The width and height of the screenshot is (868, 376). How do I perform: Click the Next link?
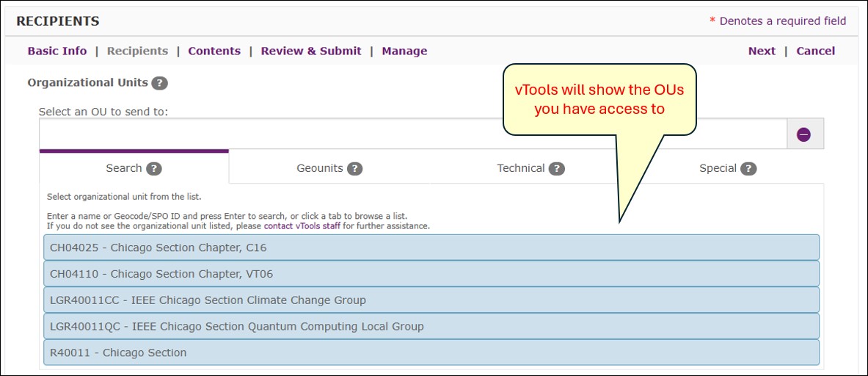762,51
